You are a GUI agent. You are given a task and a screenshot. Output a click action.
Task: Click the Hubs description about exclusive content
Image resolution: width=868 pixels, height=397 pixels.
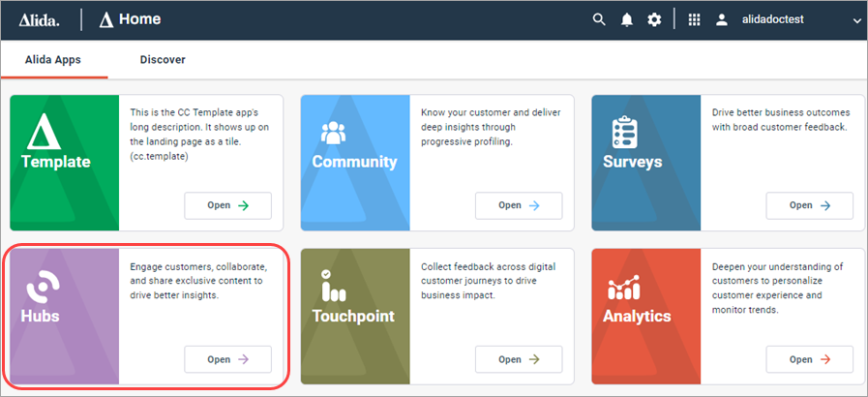click(198, 281)
